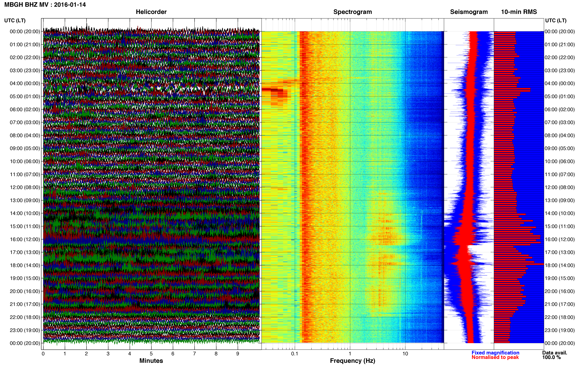Click '06:00 (02:00)' on the RMS-side time axis
Screen dimensions: 588x368
click(560, 110)
